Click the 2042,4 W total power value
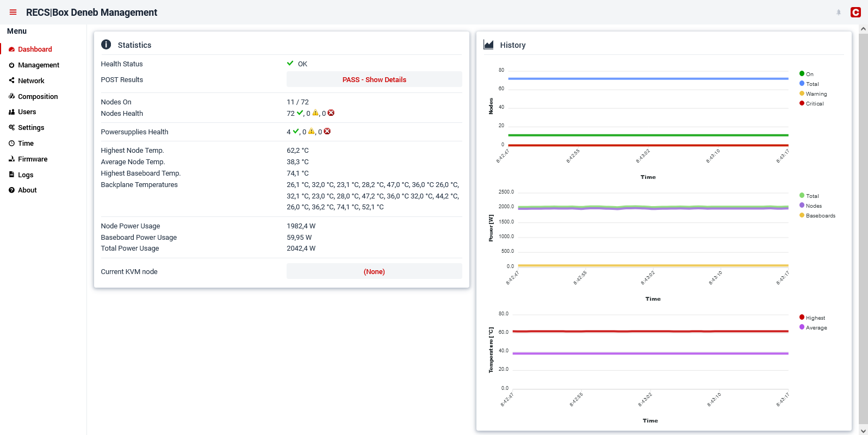The image size is (868, 435). tap(301, 248)
